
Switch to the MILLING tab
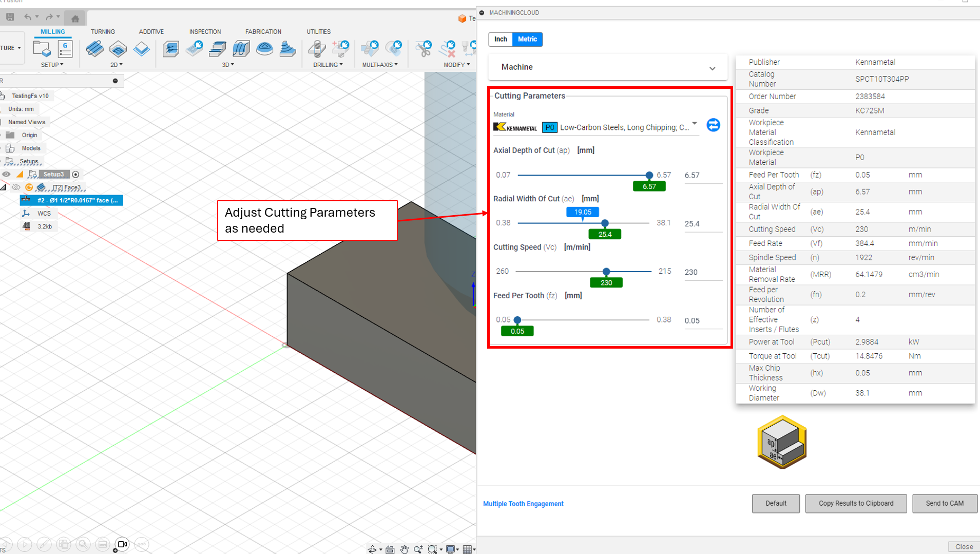(53, 32)
